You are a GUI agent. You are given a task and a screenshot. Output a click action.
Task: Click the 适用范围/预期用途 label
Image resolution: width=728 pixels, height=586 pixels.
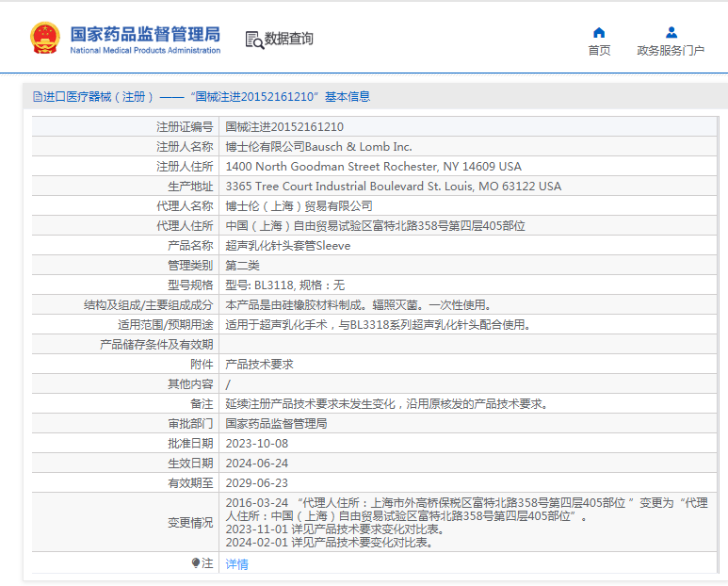pyautogui.click(x=166, y=325)
